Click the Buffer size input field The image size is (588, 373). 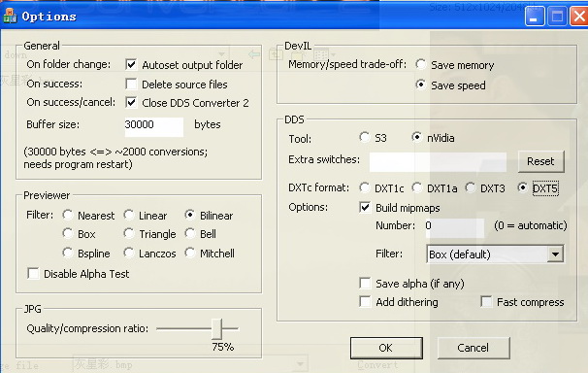click(153, 125)
